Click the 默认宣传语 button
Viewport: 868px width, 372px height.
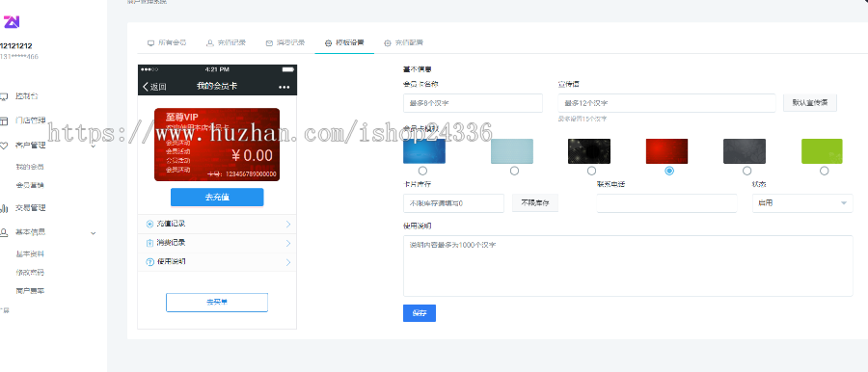(810, 103)
